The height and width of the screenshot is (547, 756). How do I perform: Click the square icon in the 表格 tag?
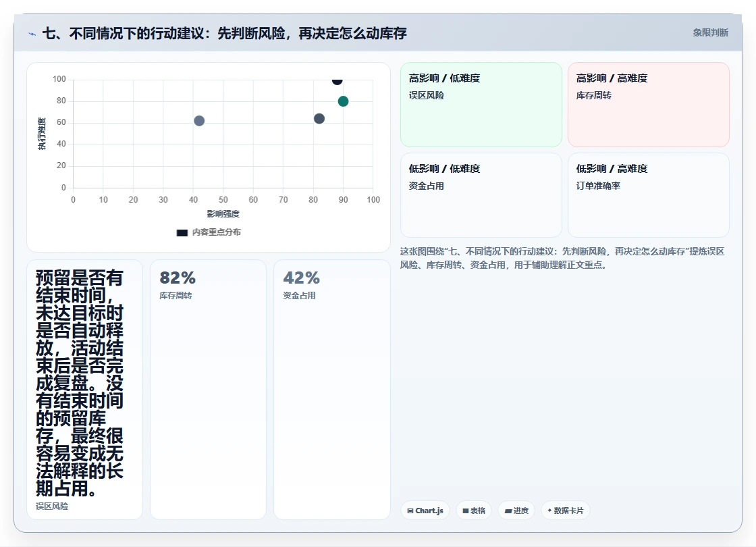click(466, 511)
